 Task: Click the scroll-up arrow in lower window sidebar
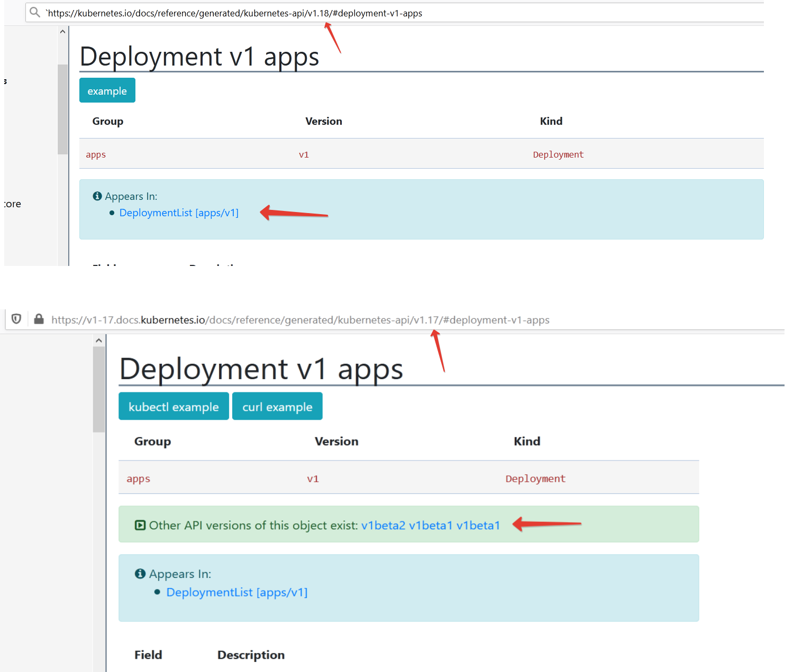[x=99, y=340]
